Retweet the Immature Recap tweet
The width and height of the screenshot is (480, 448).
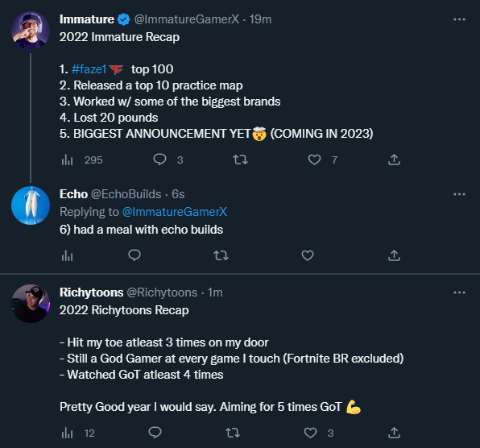point(240,160)
